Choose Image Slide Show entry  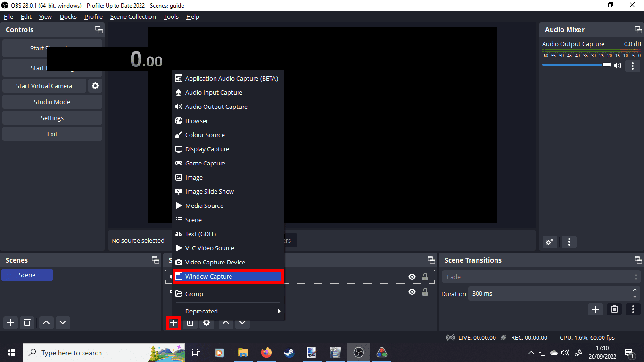tap(228, 192)
